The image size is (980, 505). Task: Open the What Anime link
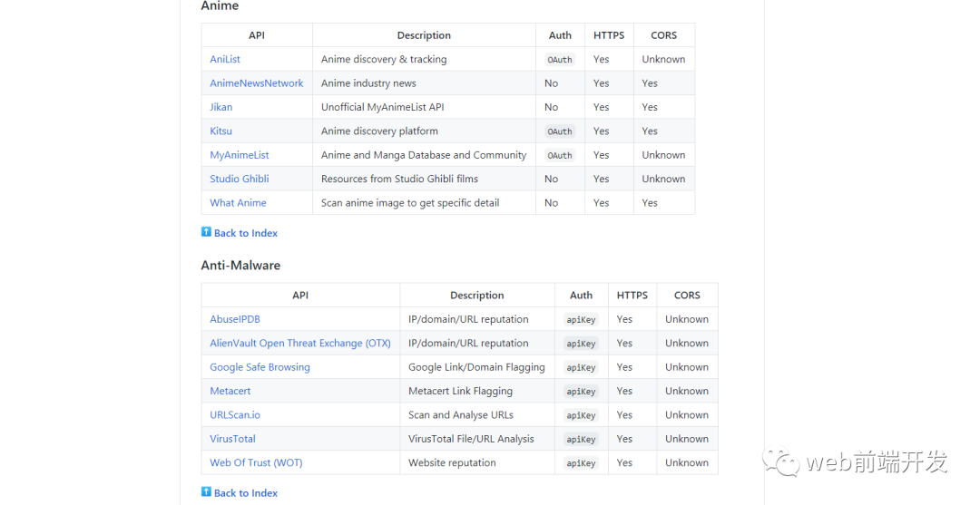(x=238, y=203)
